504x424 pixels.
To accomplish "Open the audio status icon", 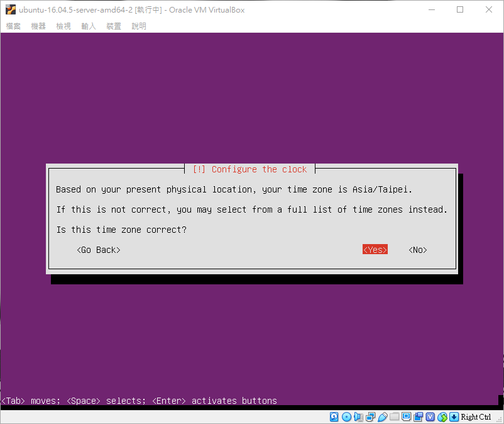I will [x=358, y=417].
